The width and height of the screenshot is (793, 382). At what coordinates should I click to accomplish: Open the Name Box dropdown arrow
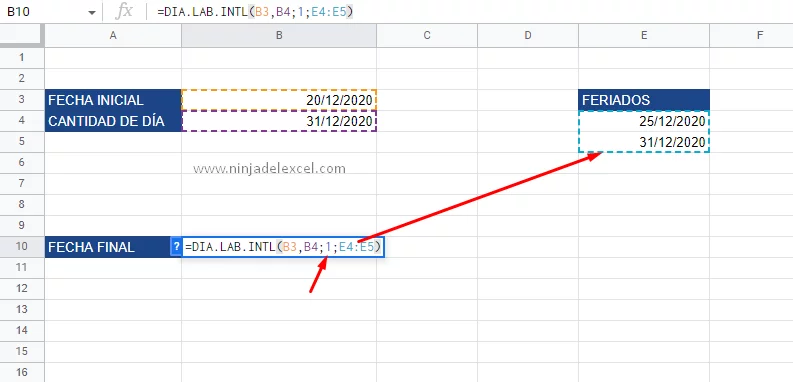coord(92,12)
